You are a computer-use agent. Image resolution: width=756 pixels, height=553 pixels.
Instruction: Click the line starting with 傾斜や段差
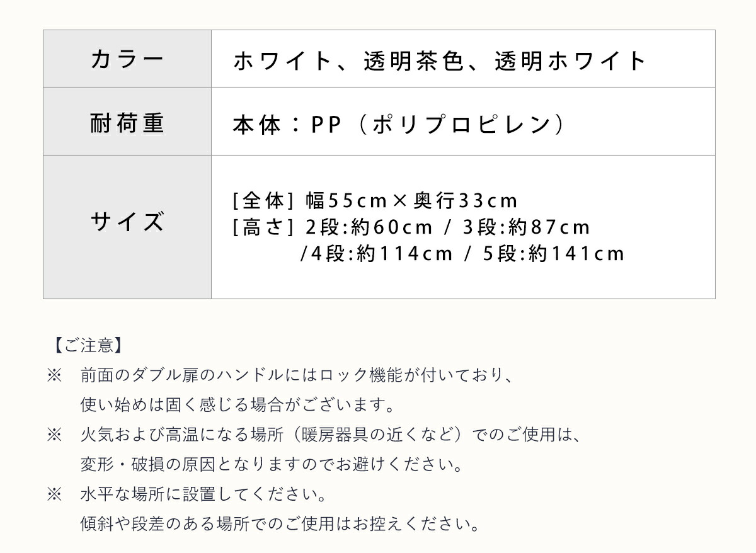point(280,523)
